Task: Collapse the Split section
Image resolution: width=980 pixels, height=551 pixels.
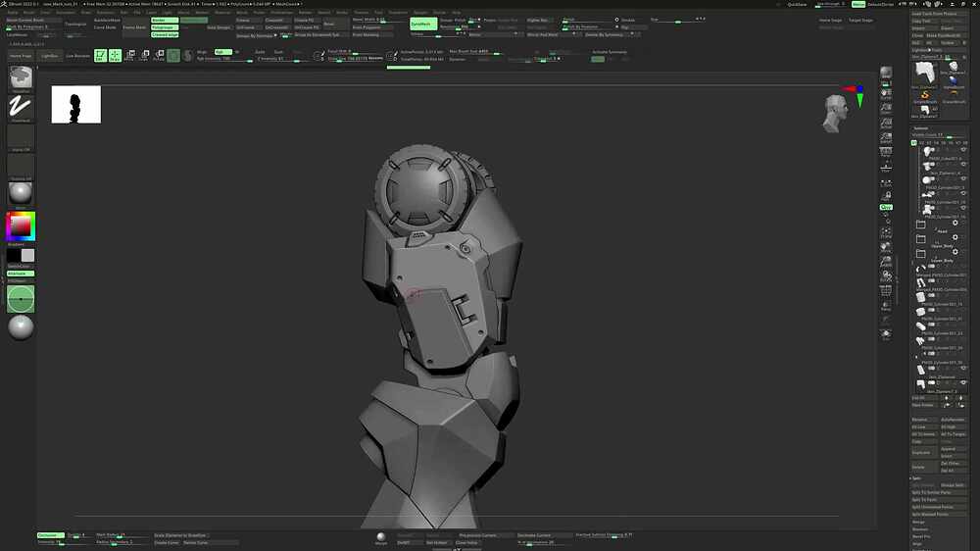Action: [x=917, y=478]
